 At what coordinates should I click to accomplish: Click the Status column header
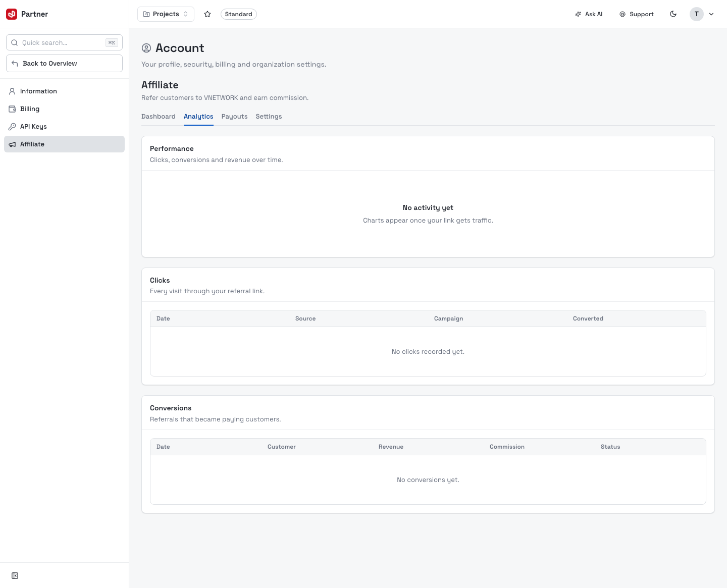click(610, 447)
